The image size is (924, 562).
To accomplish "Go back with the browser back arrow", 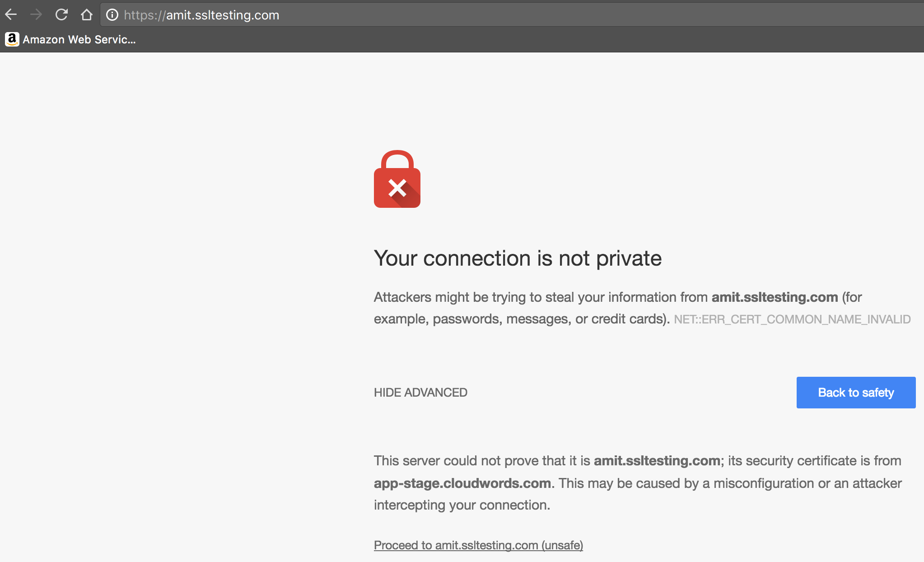I will coord(11,15).
